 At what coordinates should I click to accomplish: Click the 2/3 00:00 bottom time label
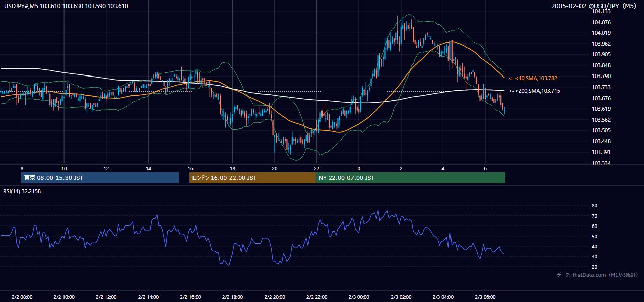[x=359, y=297]
